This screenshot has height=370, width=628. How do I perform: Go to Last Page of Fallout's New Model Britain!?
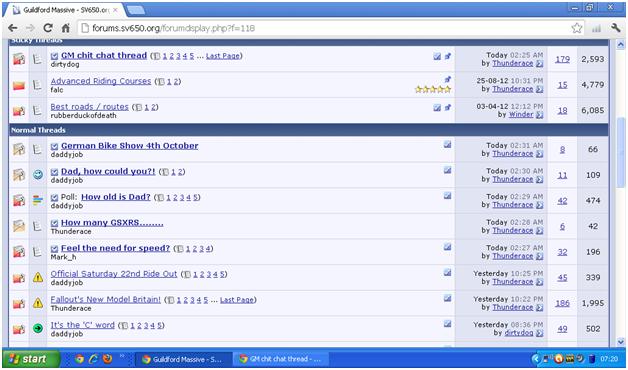tap(237, 300)
